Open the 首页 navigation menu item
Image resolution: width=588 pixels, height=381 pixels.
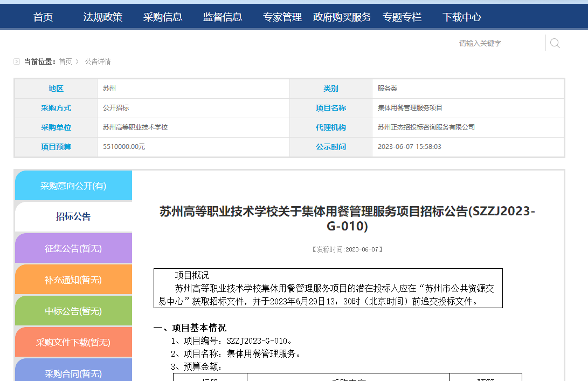(x=43, y=17)
